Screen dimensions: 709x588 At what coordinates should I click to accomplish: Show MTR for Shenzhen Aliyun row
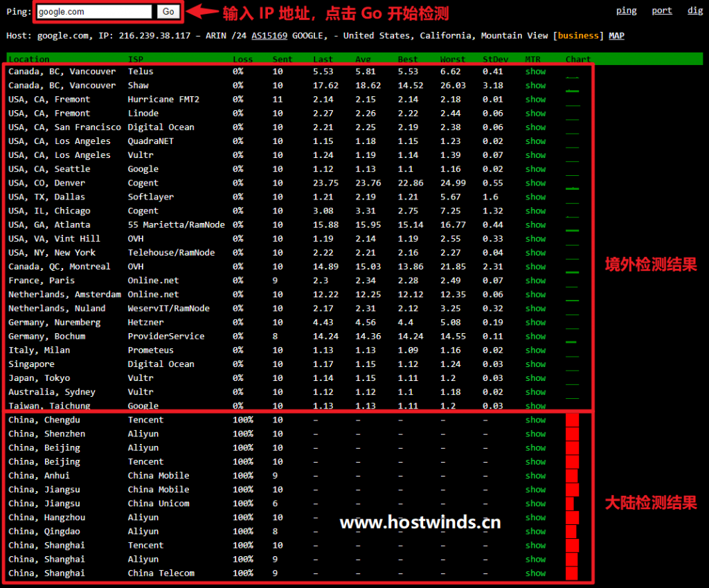point(535,434)
